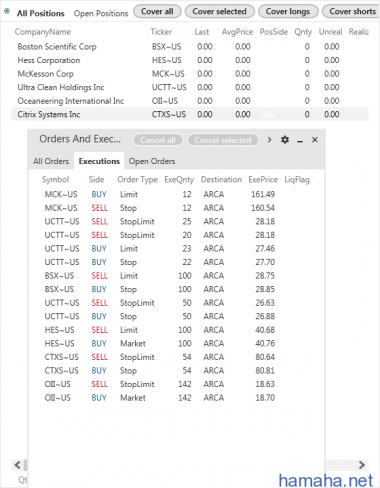Select the MCK~US SELL Stop execution
This screenshot has width=380, height=488.
point(177,208)
